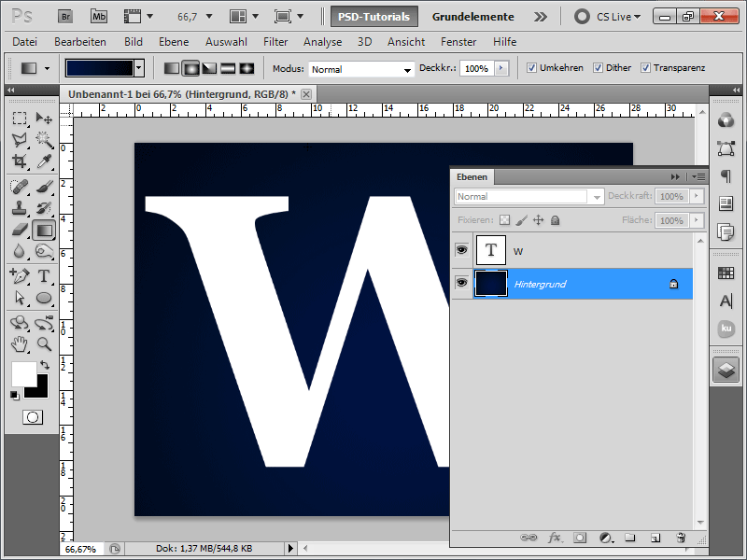Uncheck the Umkehren checkbox

[531, 68]
